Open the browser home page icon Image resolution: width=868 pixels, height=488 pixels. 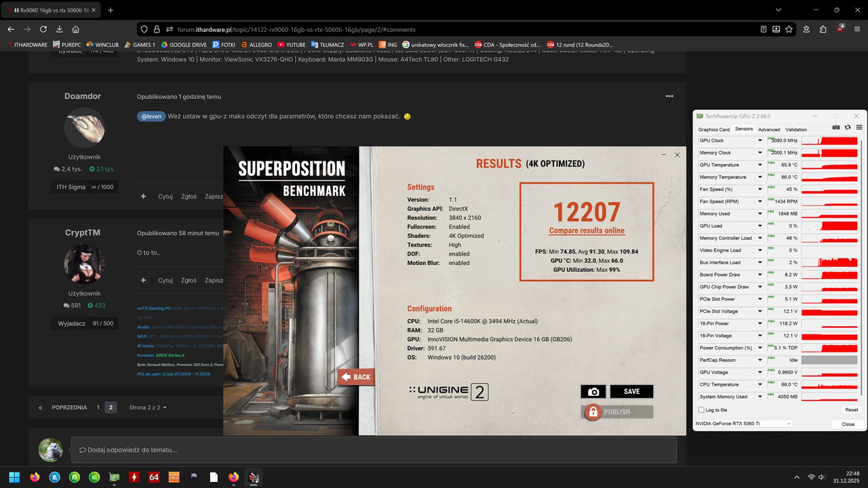(x=76, y=29)
